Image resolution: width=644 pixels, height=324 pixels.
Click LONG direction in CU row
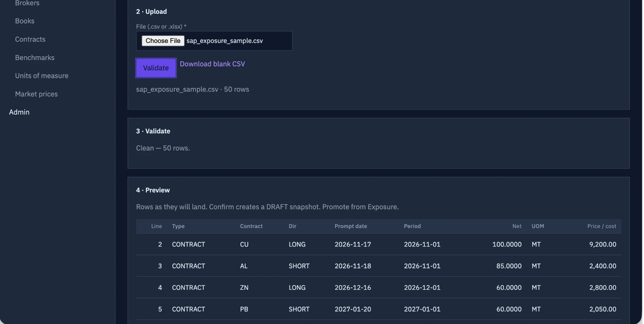(297, 244)
